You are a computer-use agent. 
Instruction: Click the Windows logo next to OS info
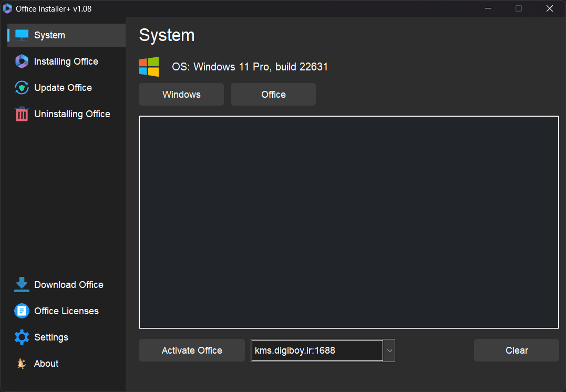[149, 67]
